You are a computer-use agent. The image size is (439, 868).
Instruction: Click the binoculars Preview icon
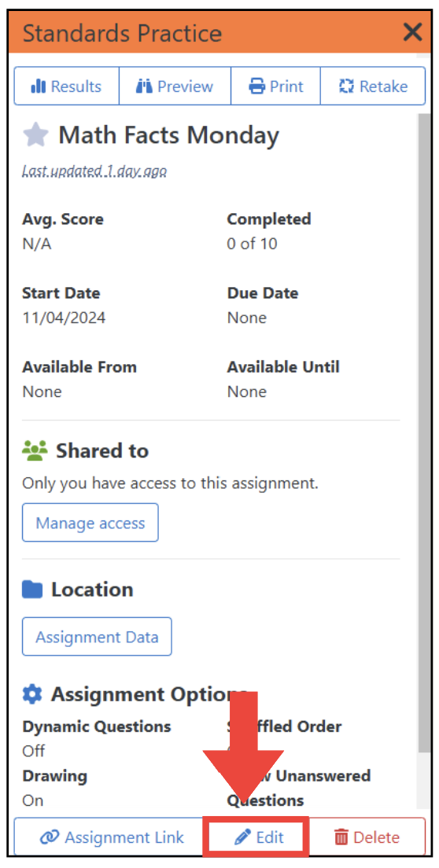click(x=144, y=86)
